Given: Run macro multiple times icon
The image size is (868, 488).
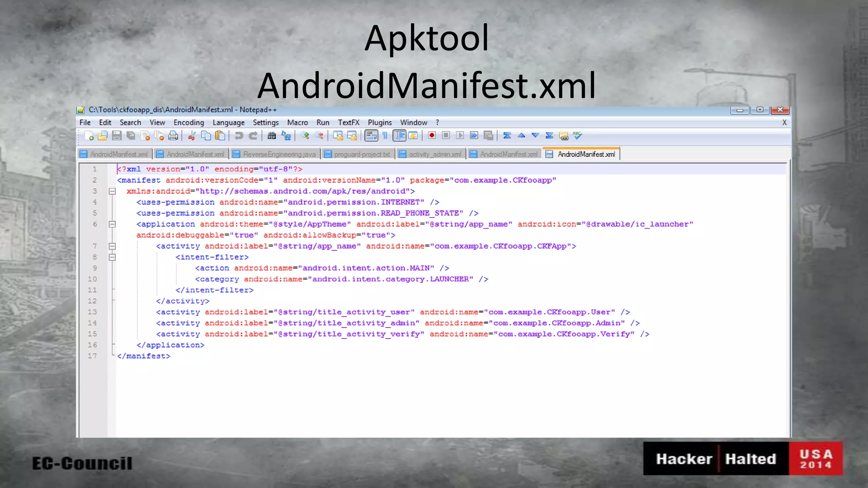Looking at the screenshot, I should pyautogui.click(x=474, y=136).
